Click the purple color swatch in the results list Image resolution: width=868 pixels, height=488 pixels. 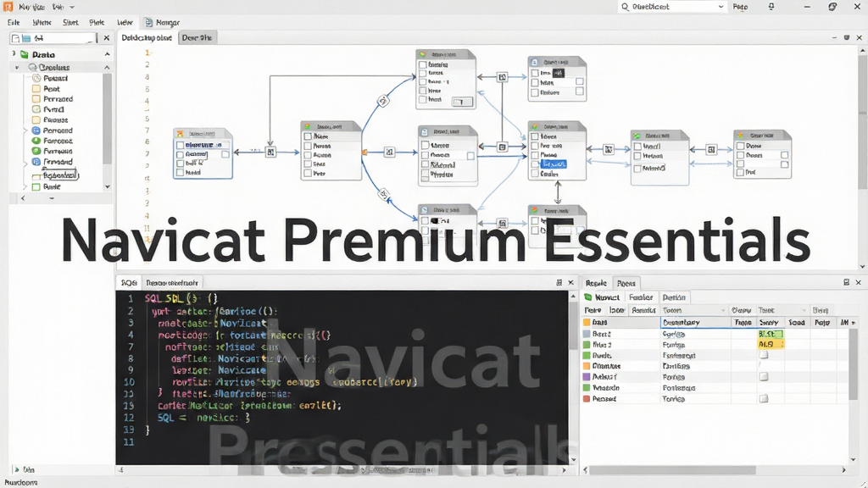587,377
